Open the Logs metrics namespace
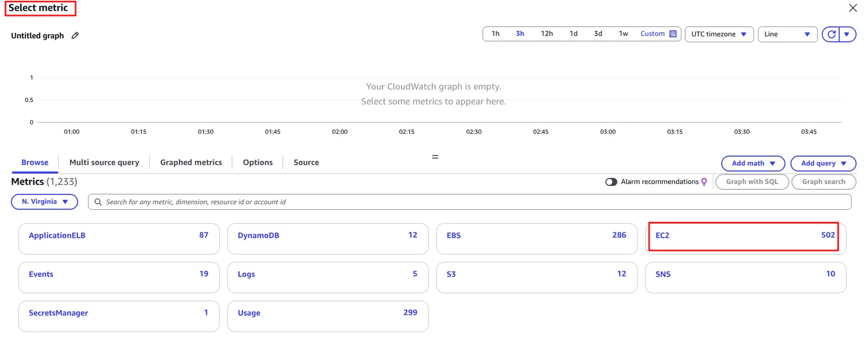This screenshot has height=343, width=868. click(328, 277)
